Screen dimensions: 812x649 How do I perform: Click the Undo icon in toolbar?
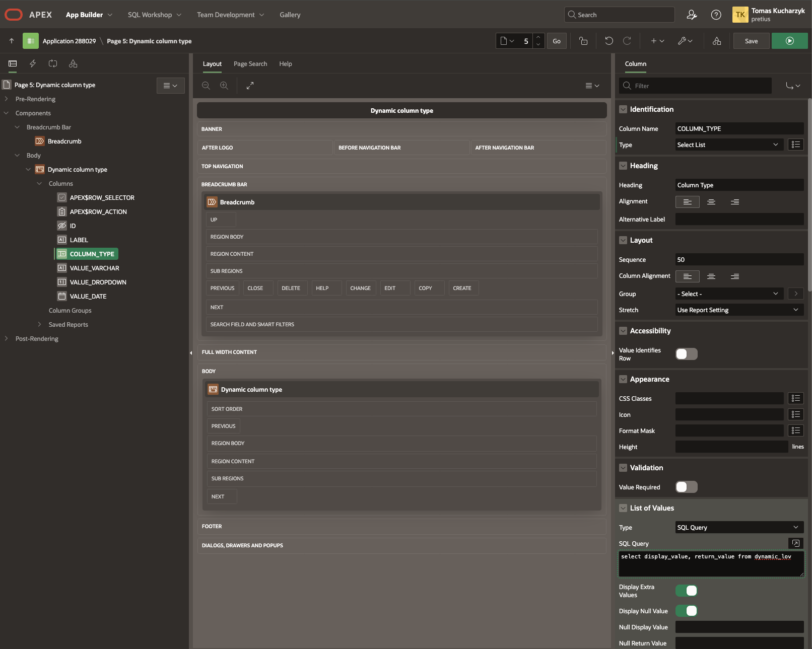[608, 41]
